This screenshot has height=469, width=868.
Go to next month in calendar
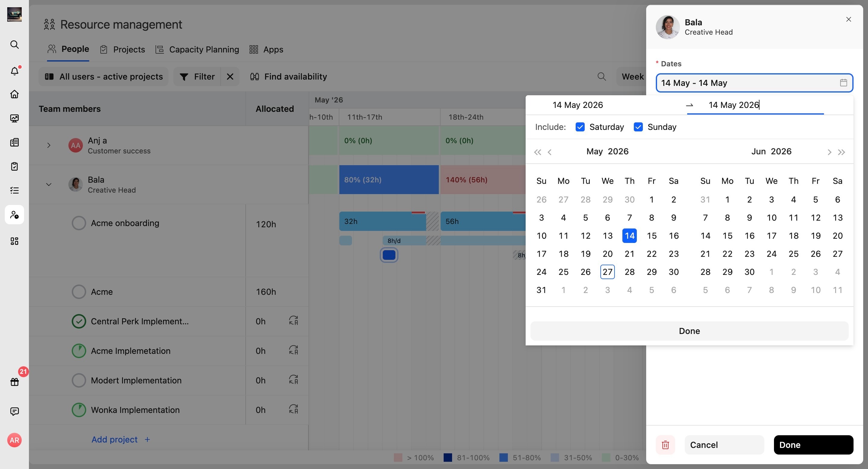pyautogui.click(x=829, y=152)
